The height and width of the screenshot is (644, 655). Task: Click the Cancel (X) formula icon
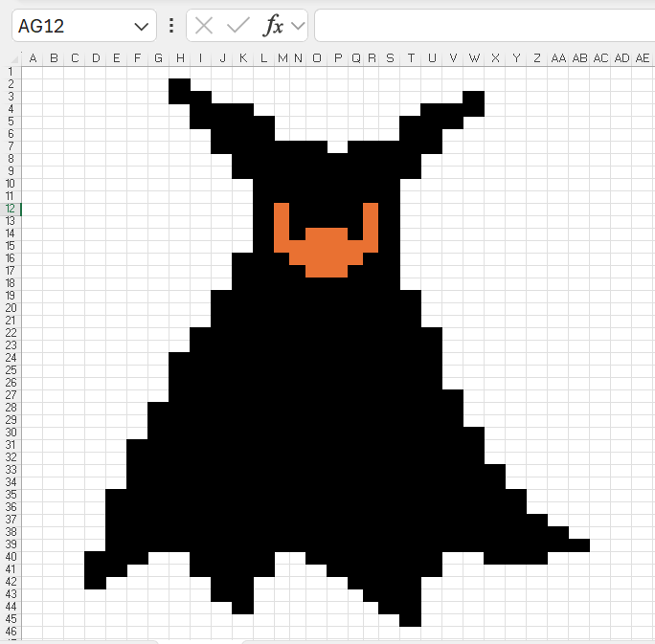point(204,26)
